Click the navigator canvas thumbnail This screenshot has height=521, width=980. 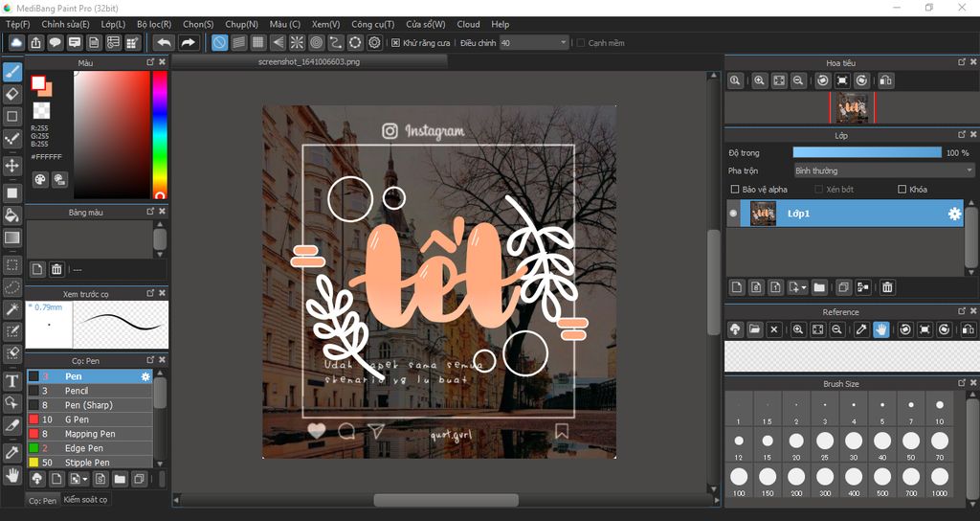point(852,107)
